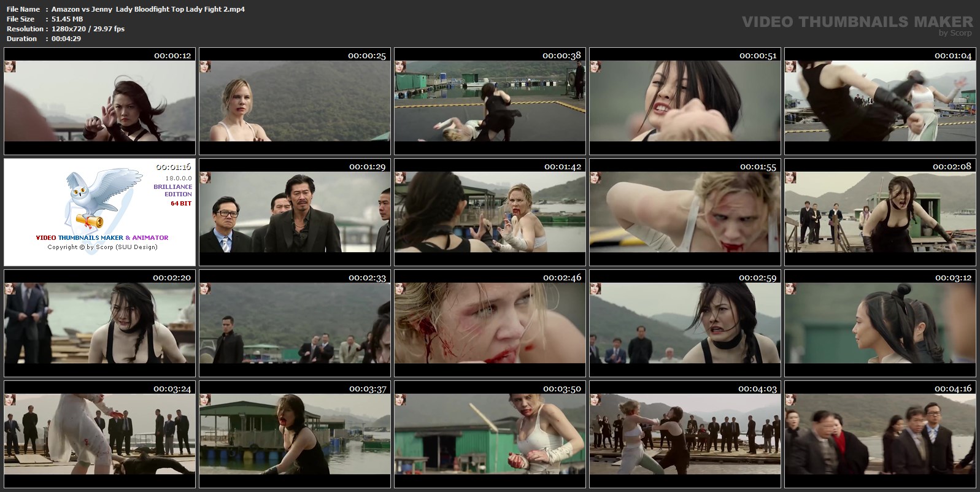Open the thumbnail at 00:02:08

coord(880,212)
